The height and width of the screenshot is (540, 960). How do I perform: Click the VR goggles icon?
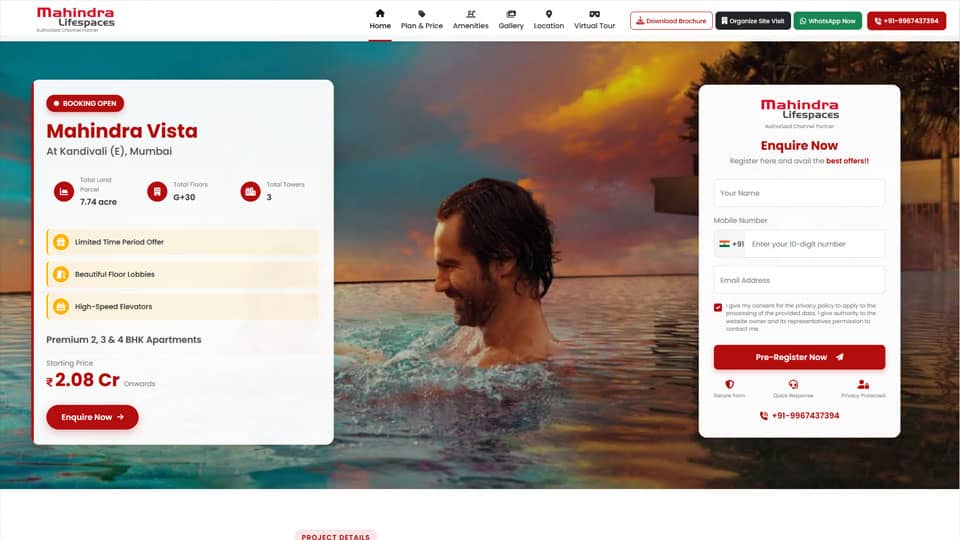tap(594, 13)
